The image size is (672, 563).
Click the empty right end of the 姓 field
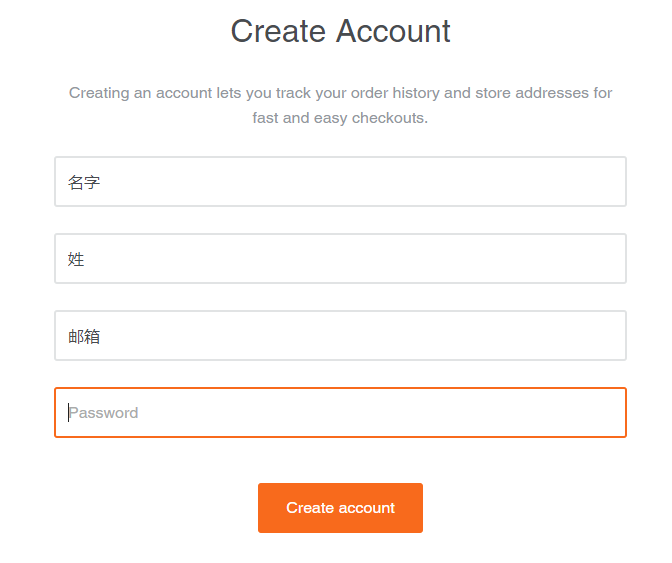pos(600,259)
